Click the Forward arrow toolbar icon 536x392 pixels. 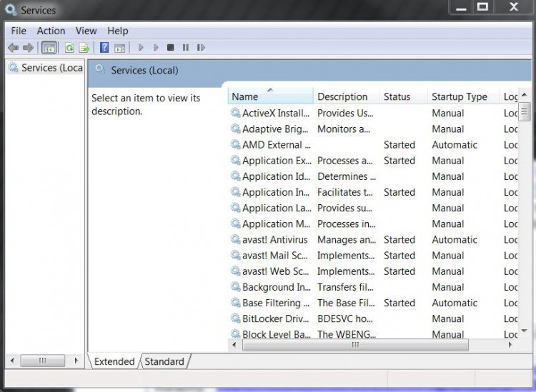coord(28,47)
